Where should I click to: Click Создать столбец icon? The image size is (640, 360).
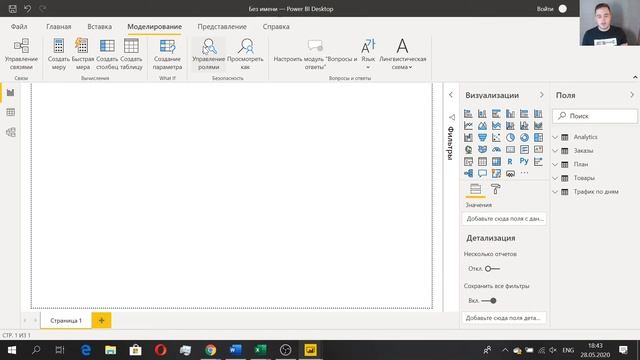107,46
